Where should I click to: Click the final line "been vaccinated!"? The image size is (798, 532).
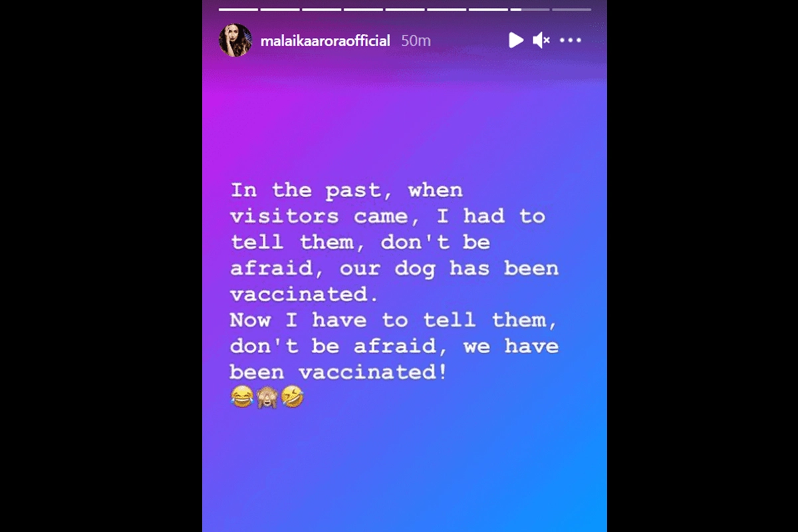(x=338, y=372)
